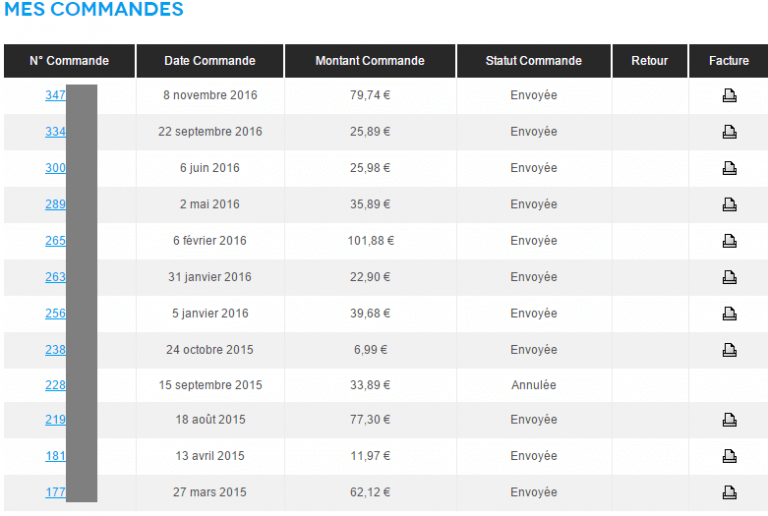
Task: Open the cancelled order starting with 228
Action: pyautogui.click(x=55, y=385)
